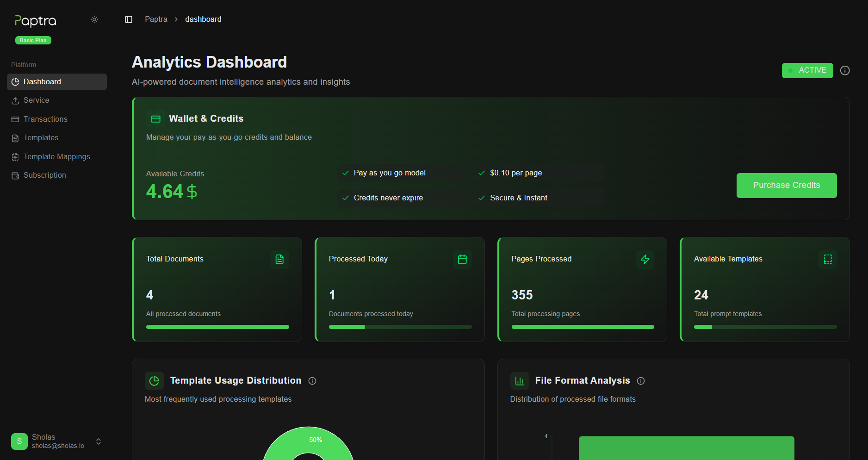The image size is (868, 460).
Task: Click the Processed Today calendar icon
Action: 462,259
